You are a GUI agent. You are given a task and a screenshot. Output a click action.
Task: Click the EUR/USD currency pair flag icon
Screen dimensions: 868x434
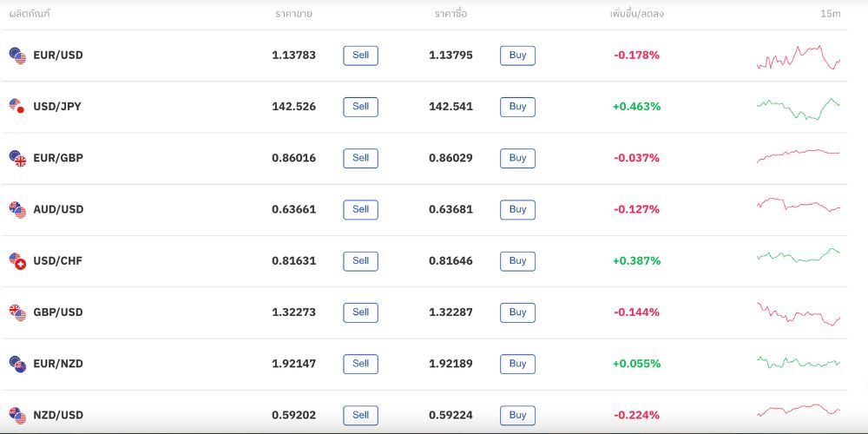(x=17, y=56)
